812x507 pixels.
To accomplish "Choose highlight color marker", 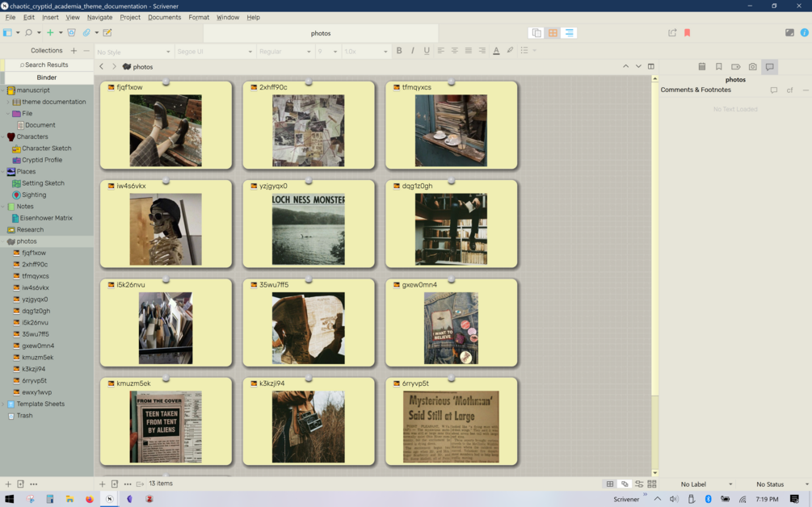I will click(x=510, y=51).
